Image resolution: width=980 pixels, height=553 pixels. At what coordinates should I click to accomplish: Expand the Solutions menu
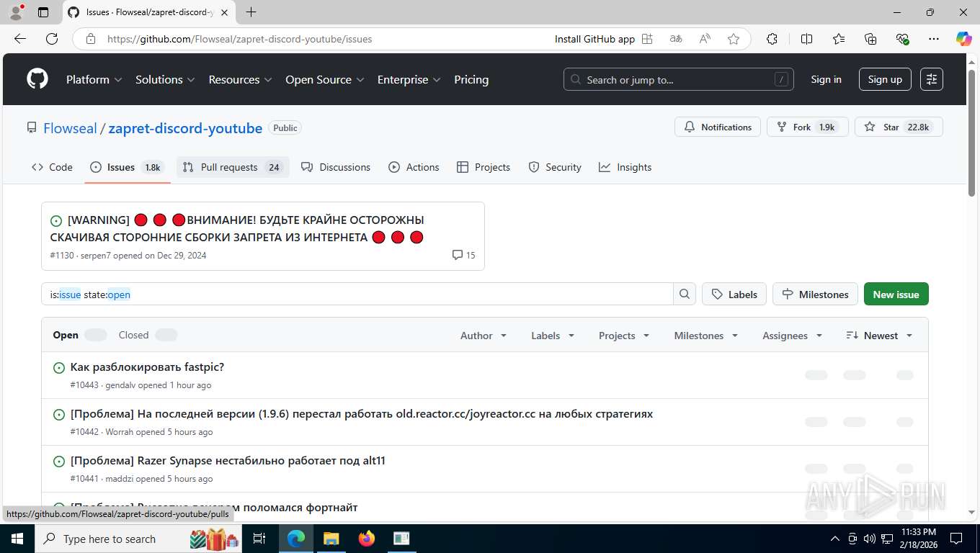point(165,80)
